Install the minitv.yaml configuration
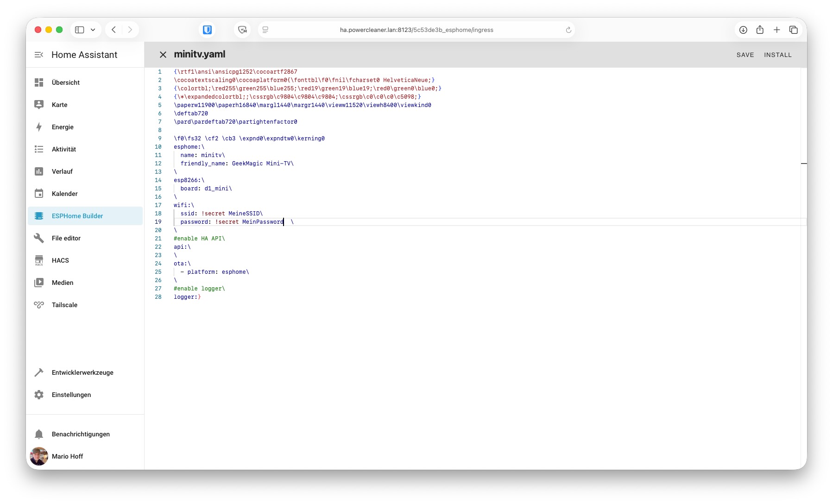The image size is (833, 504). tap(777, 55)
